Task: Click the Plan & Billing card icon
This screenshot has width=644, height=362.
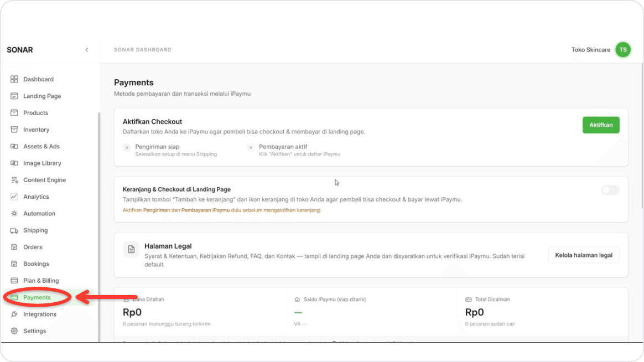Action: [14, 281]
